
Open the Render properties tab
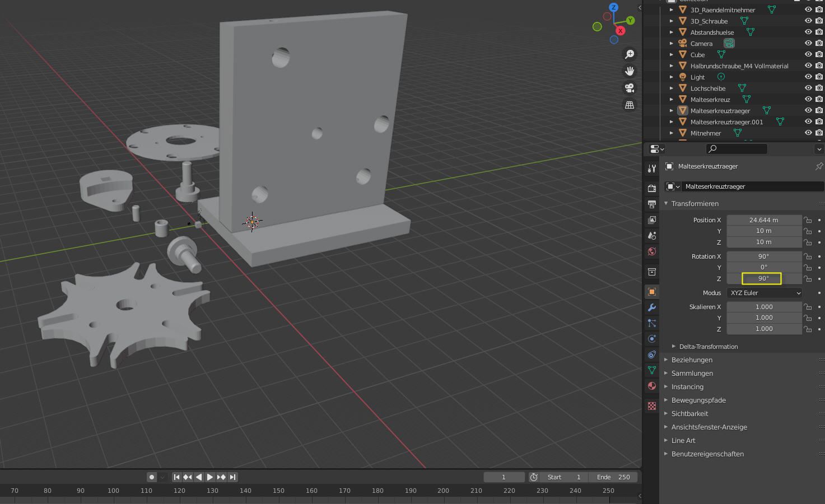[x=651, y=188]
